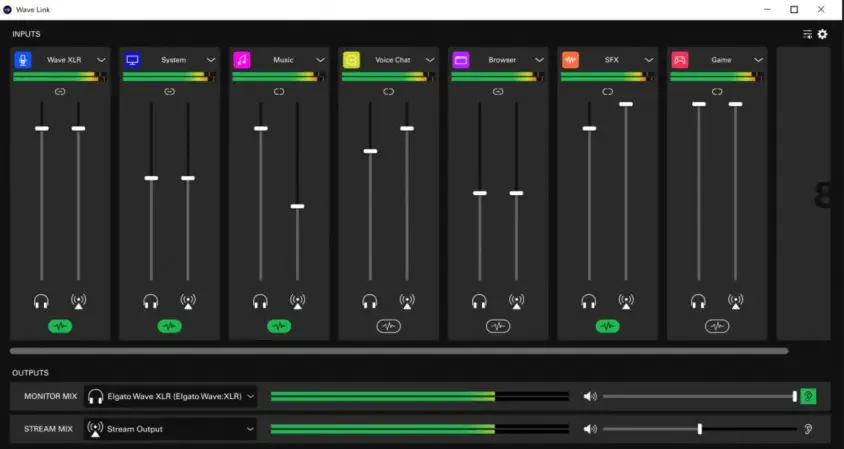Mute Voice Chat stream broadcast output
Viewport: 844px width, 449px height.
click(x=407, y=301)
